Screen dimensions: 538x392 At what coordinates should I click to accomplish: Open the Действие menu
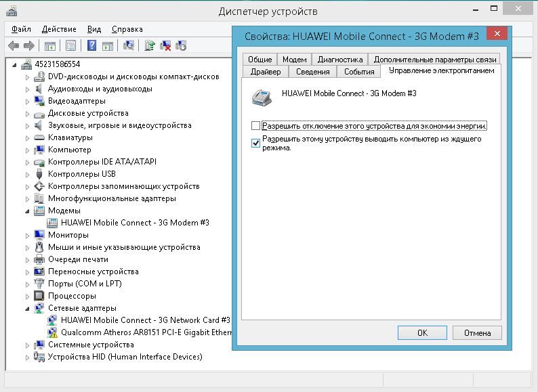(59, 29)
